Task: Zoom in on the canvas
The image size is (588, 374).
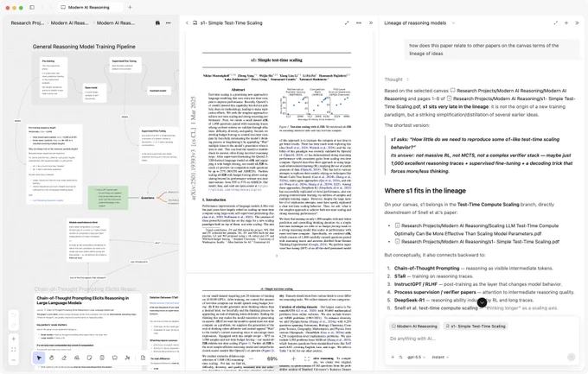Action: point(14,339)
